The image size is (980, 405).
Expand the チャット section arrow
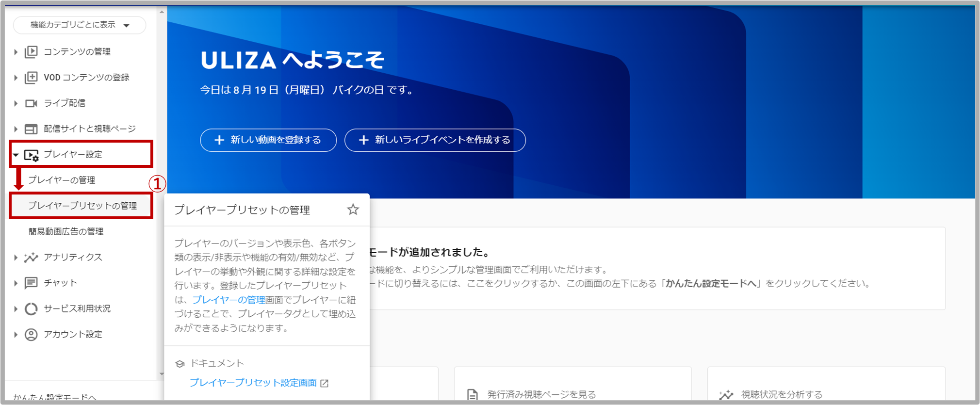coord(16,283)
